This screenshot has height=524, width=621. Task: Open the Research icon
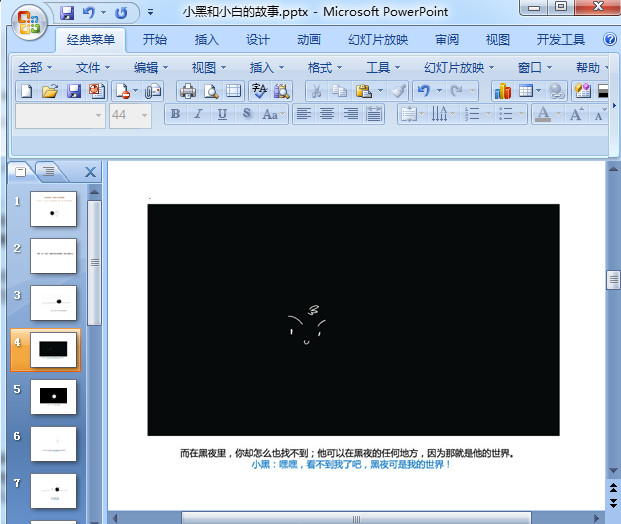282,91
